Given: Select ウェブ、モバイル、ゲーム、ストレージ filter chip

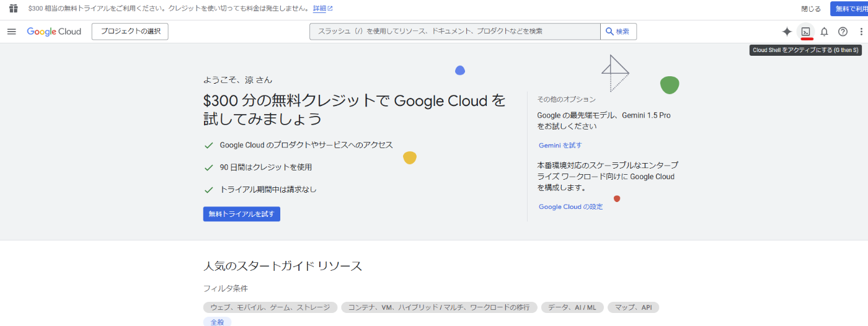Looking at the screenshot, I should coord(270,307).
